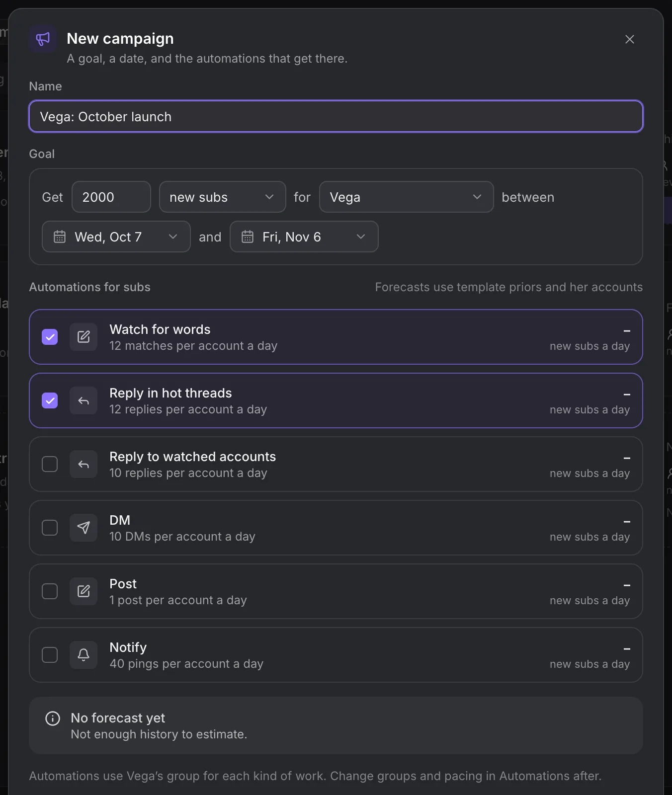
Task: Click the bell icon in Notify row
Action: (84, 655)
